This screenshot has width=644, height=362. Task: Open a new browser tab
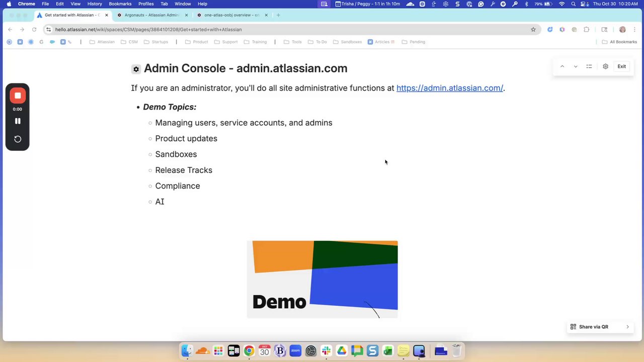pyautogui.click(x=278, y=15)
